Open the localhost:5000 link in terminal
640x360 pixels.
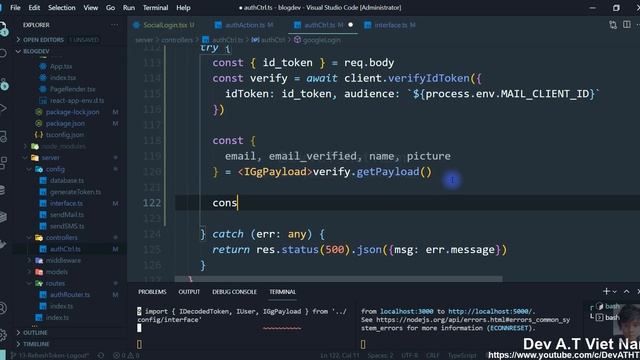pos(490,311)
